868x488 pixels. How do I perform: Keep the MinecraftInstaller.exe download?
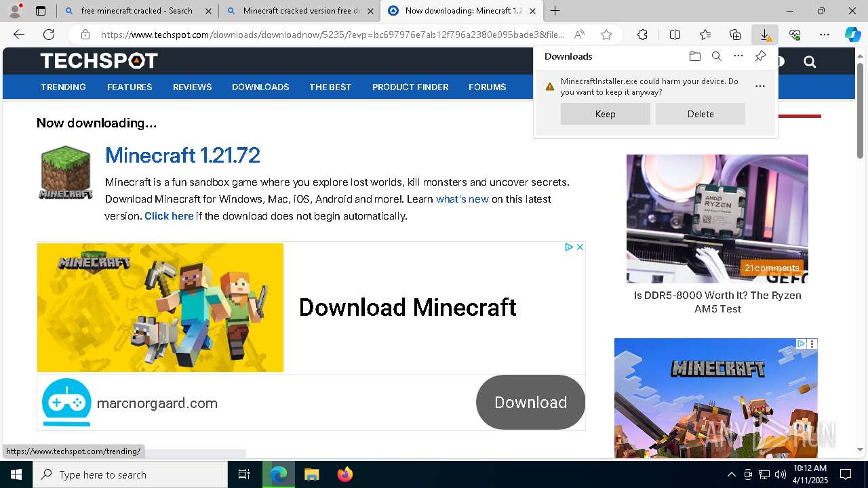606,114
